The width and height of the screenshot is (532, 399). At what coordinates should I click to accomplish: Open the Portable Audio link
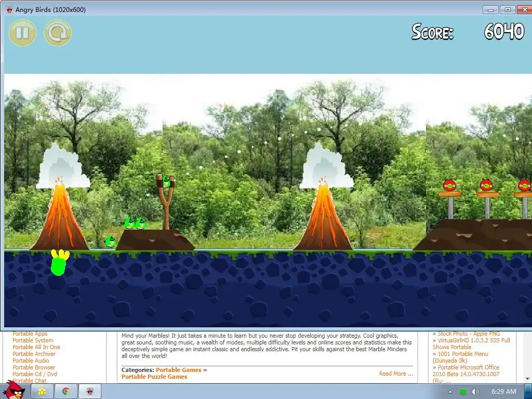coord(31,361)
